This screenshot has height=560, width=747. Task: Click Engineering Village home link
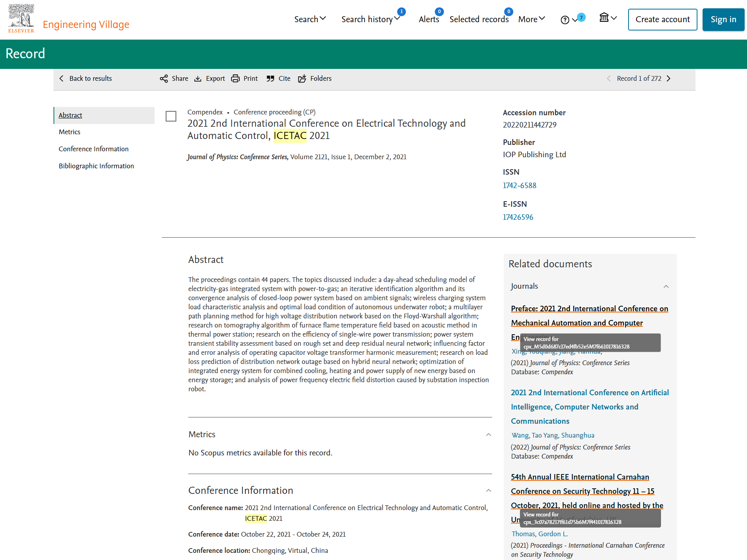(x=86, y=25)
